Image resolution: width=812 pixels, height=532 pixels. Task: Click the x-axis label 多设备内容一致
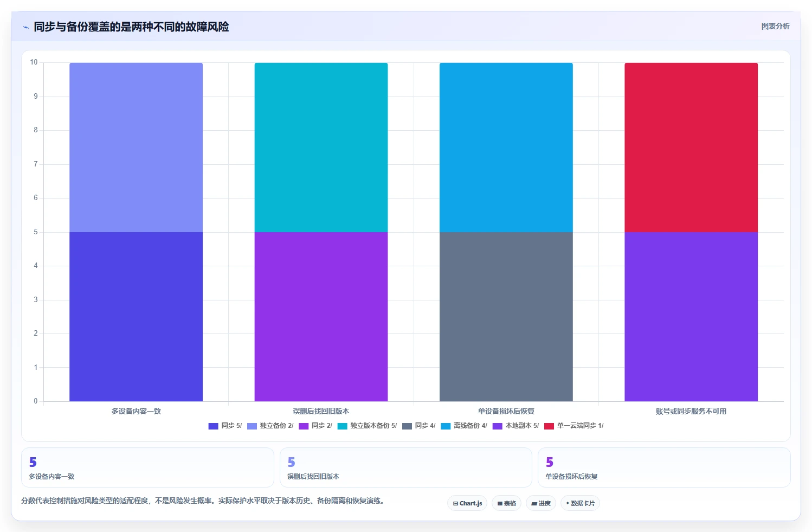click(x=136, y=411)
